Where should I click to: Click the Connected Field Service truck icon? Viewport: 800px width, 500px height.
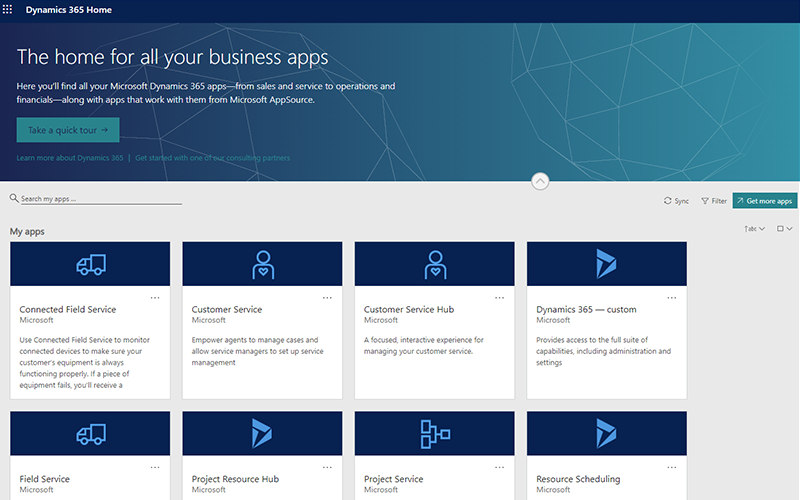point(91,264)
